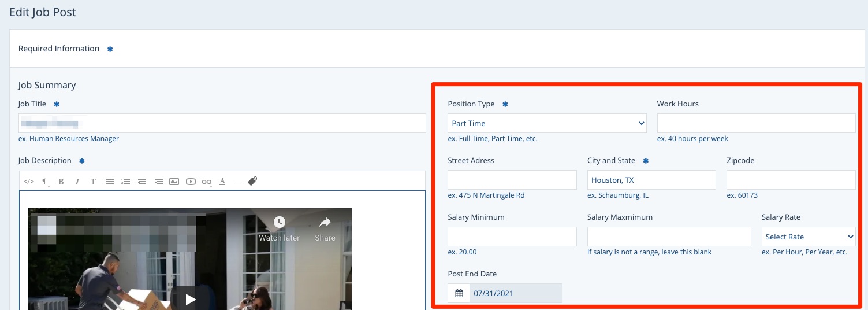Insert a horizontal line rule

click(x=239, y=182)
